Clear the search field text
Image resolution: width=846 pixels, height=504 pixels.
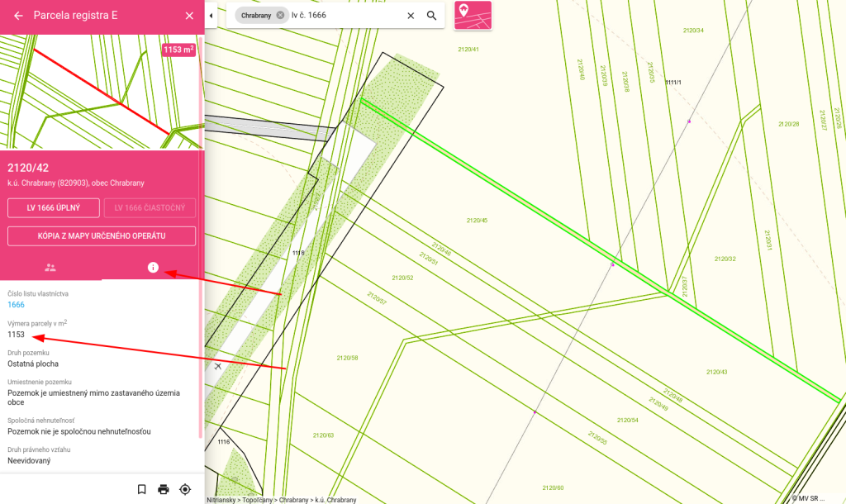pyautogui.click(x=411, y=16)
